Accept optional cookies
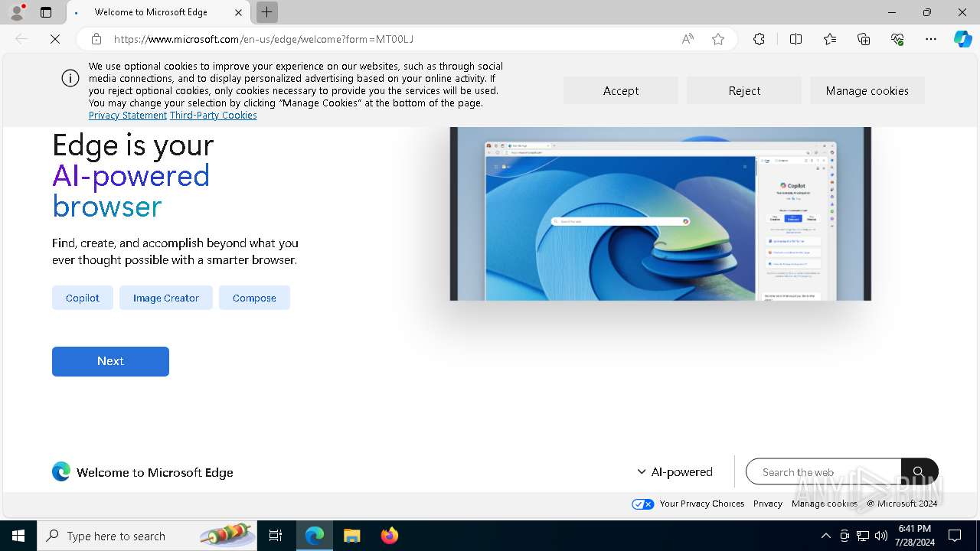Screen dimensions: 980x551 tap(621, 90)
